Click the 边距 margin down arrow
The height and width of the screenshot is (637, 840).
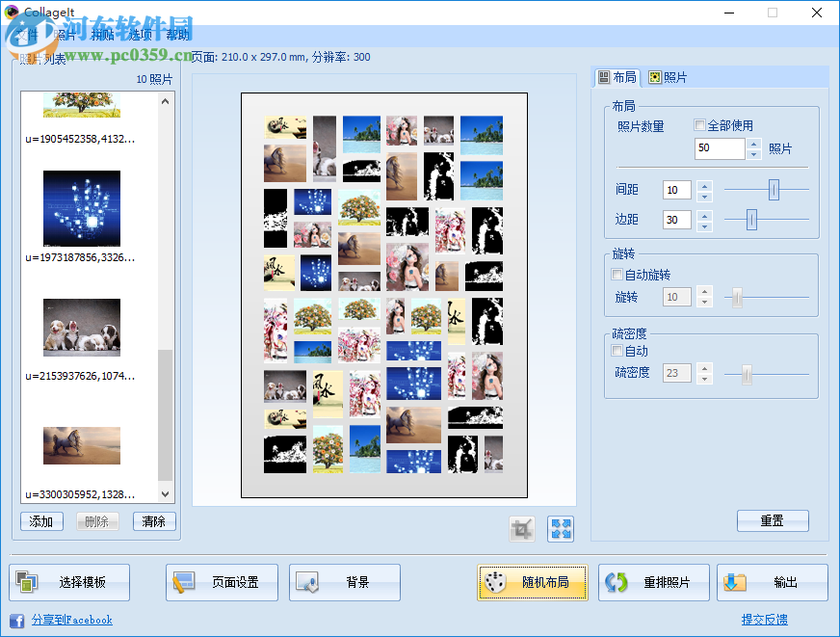[x=704, y=226]
